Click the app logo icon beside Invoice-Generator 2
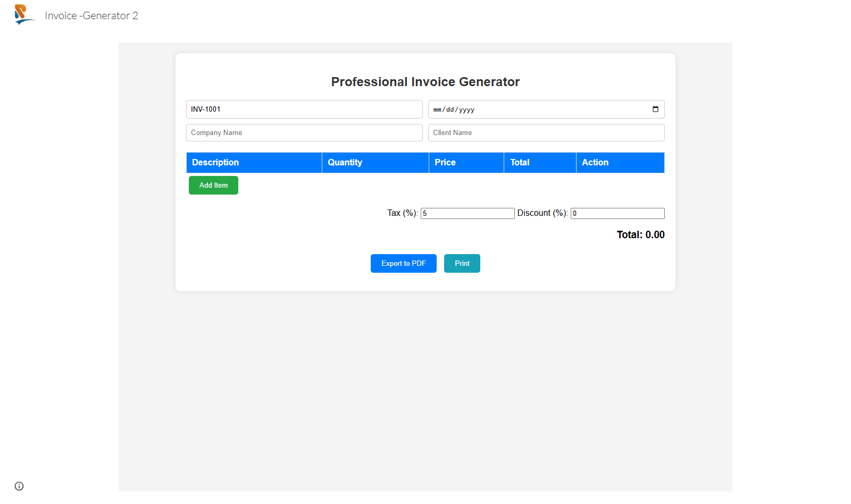Viewport: 851px width, 504px height. (24, 15)
